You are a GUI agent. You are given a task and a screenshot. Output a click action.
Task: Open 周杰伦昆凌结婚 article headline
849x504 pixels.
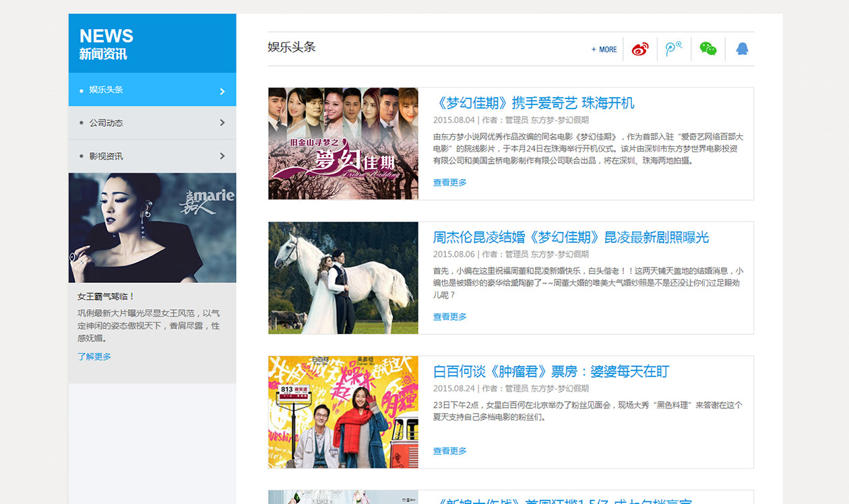click(571, 237)
